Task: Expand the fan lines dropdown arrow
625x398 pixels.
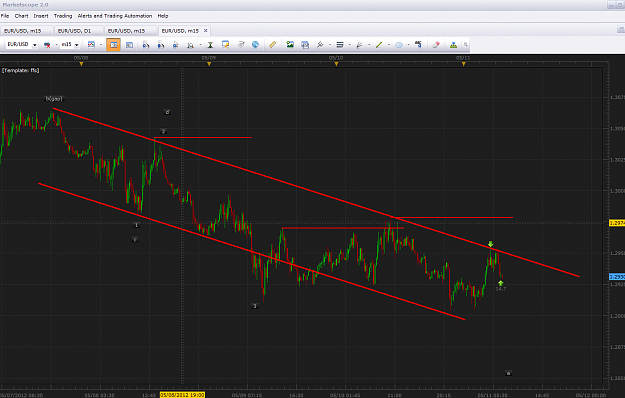Action: click(369, 45)
